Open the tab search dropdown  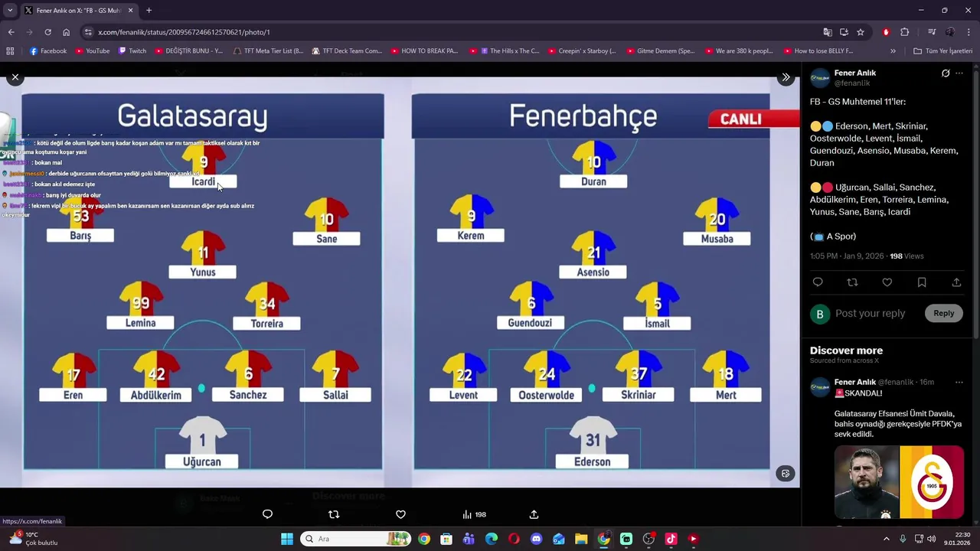(x=10, y=10)
